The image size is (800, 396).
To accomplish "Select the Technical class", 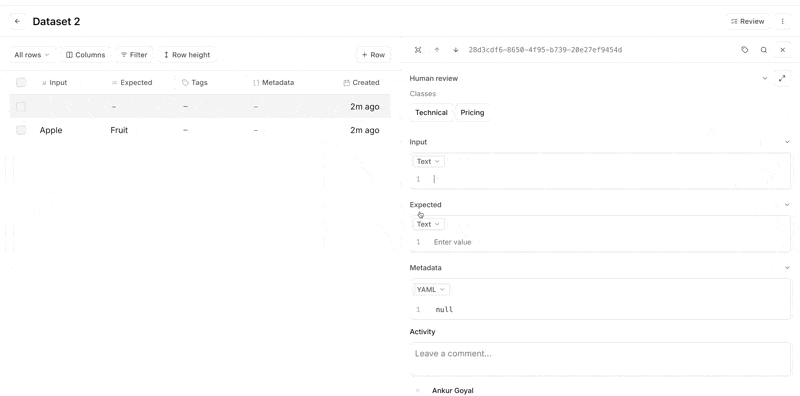I will tap(431, 112).
